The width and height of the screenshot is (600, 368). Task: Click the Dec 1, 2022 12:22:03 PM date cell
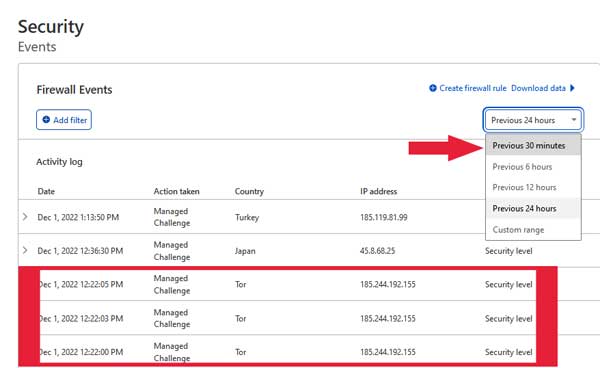pos(81,318)
